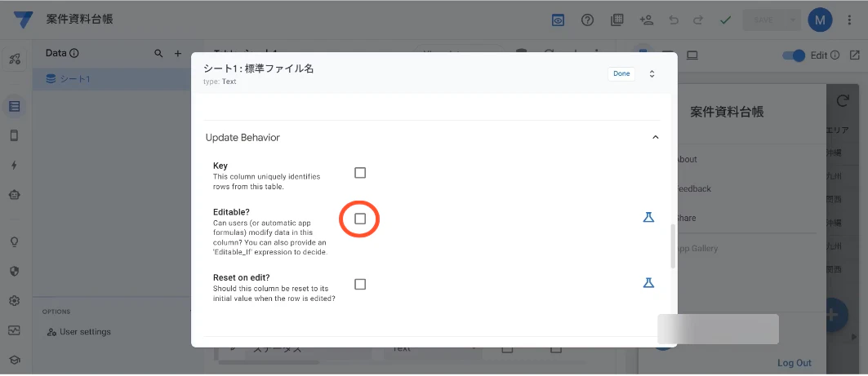Open the three-dot more menu in header

click(x=850, y=20)
